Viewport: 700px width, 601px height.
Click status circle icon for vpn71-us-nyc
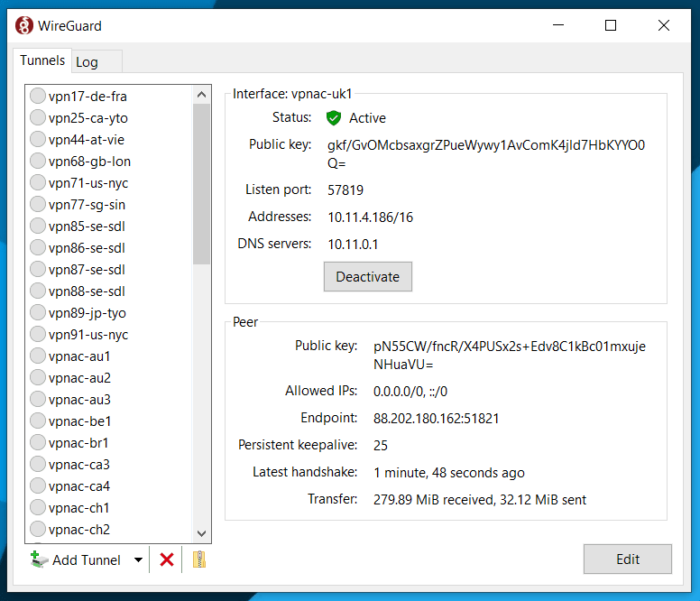click(38, 182)
